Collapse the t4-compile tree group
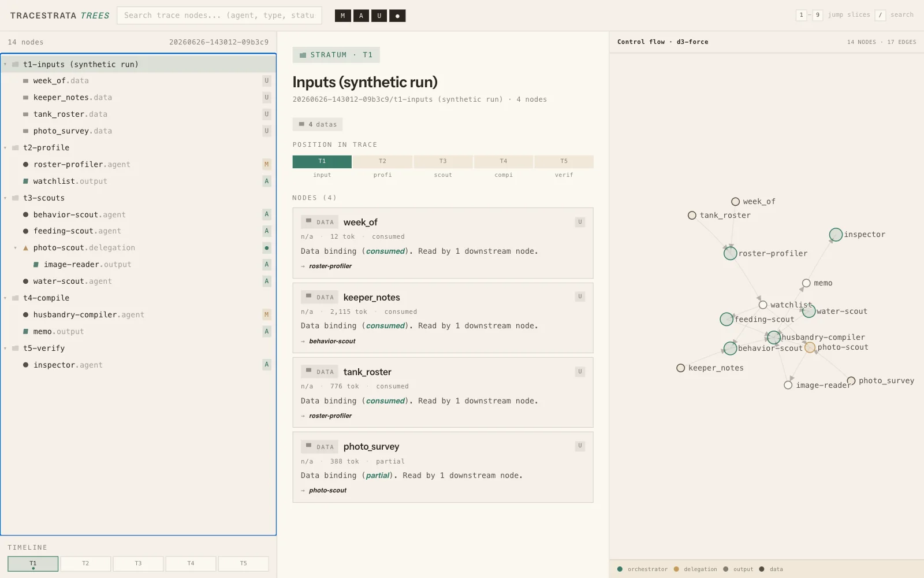Screen dimensions: 924x578 (x=5, y=298)
